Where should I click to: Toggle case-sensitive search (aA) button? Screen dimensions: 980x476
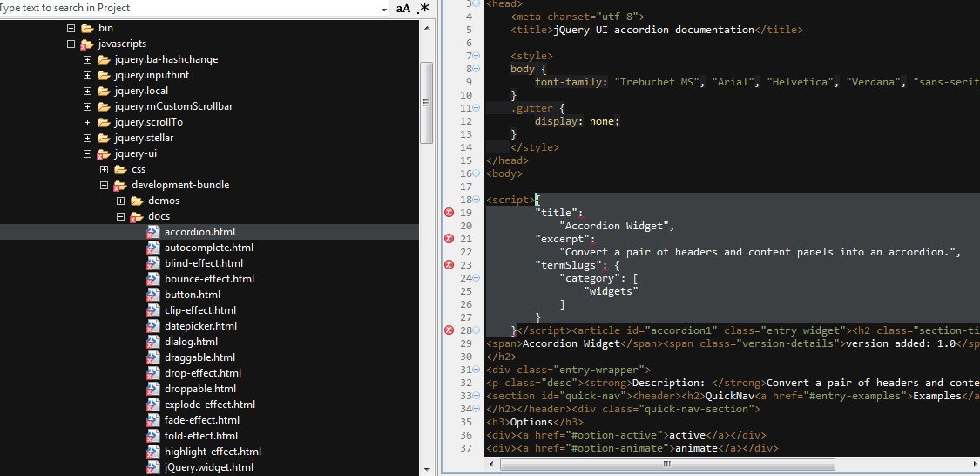click(403, 8)
